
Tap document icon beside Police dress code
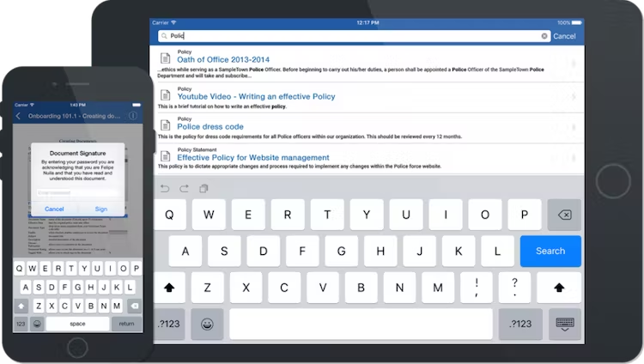[165, 124]
